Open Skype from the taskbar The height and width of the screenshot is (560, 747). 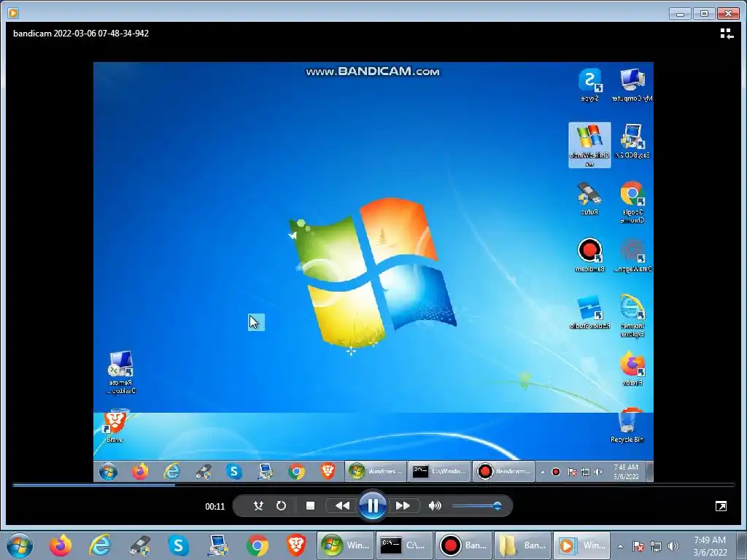coord(179,545)
